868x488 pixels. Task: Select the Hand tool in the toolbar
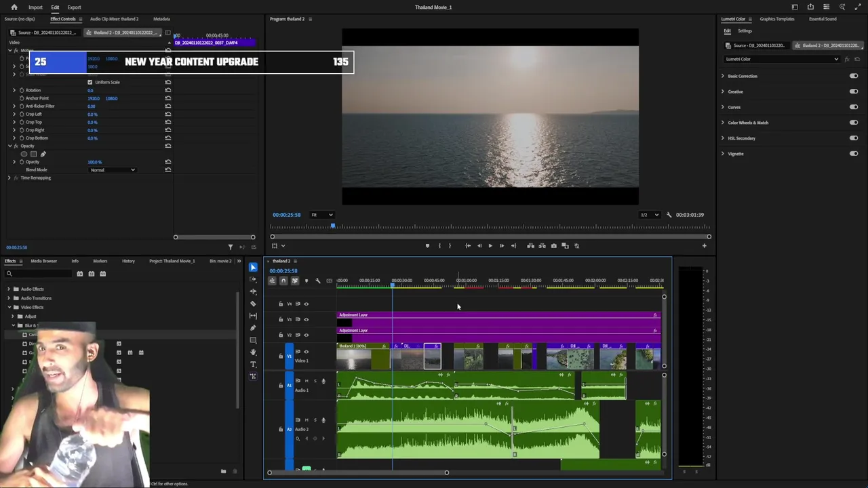(x=253, y=352)
